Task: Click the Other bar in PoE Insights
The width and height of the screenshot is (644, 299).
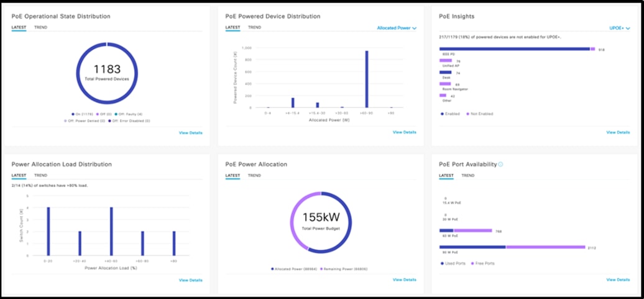Action: [443, 95]
